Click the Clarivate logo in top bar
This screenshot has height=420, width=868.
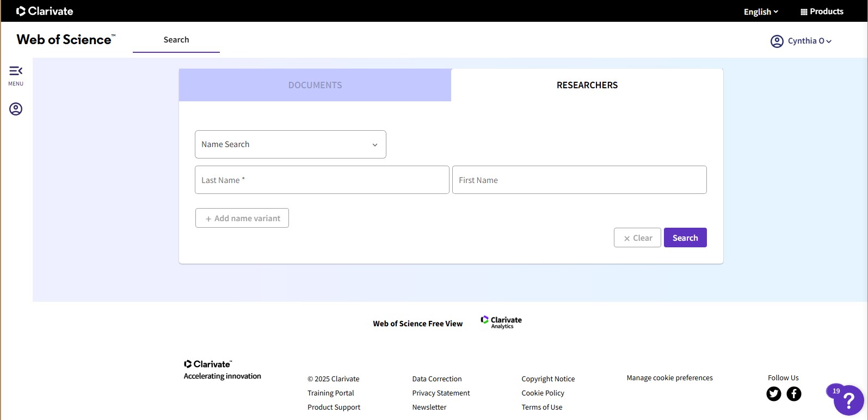pos(45,11)
